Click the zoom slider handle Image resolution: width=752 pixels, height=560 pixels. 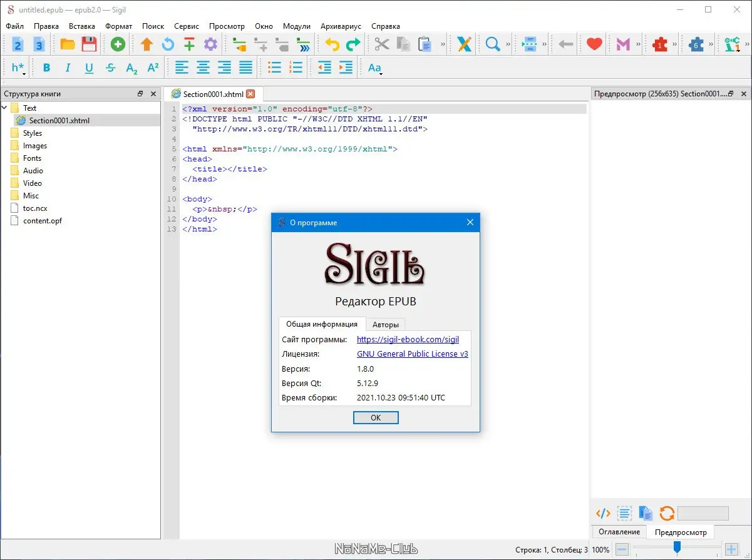tap(677, 547)
